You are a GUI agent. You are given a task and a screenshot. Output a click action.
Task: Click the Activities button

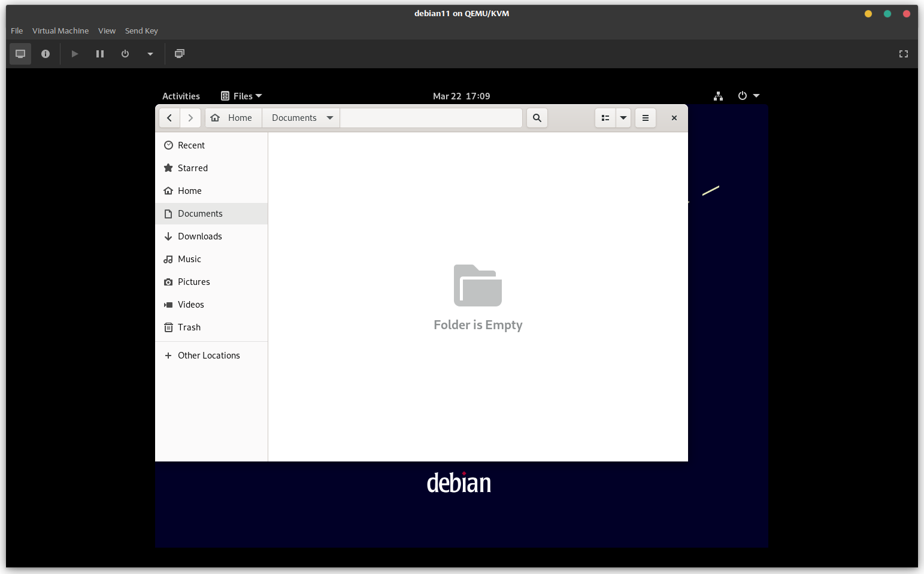click(181, 96)
